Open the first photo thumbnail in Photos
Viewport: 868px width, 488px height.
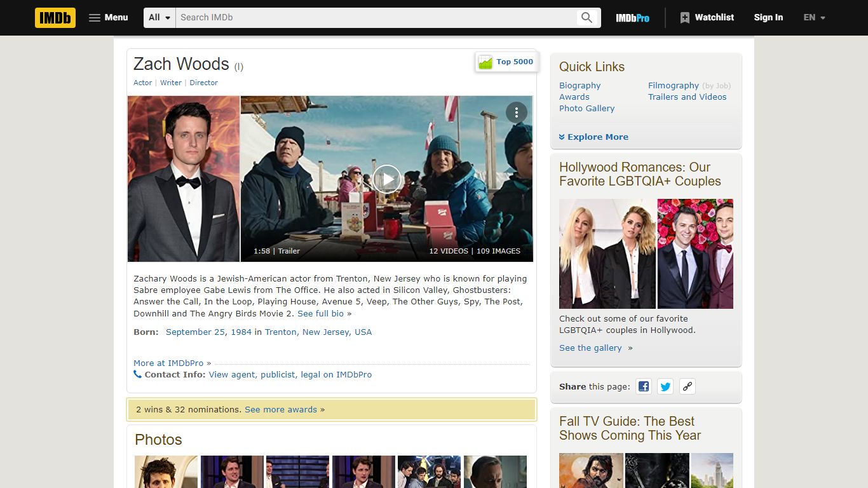pos(166,471)
